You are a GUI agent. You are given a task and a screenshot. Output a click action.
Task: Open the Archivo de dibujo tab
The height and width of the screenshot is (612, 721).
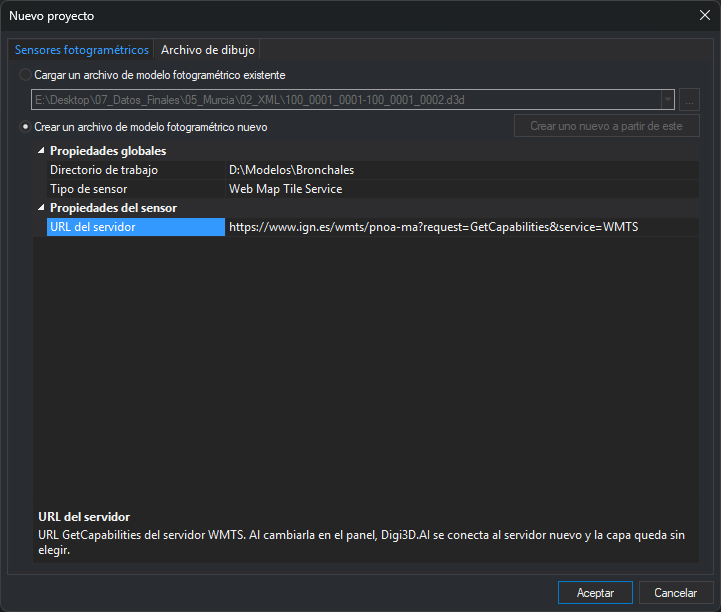coord(207,50)
